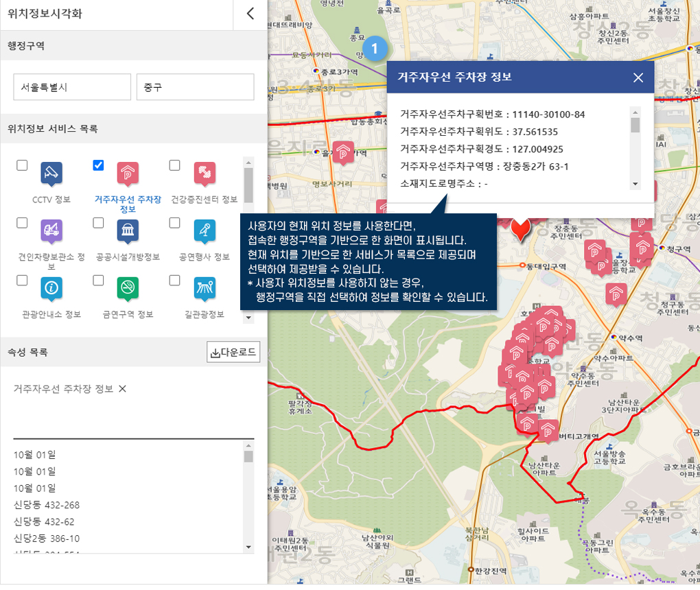Click the CCTV 정보 camera icon
700x590 pixels.
51,174
